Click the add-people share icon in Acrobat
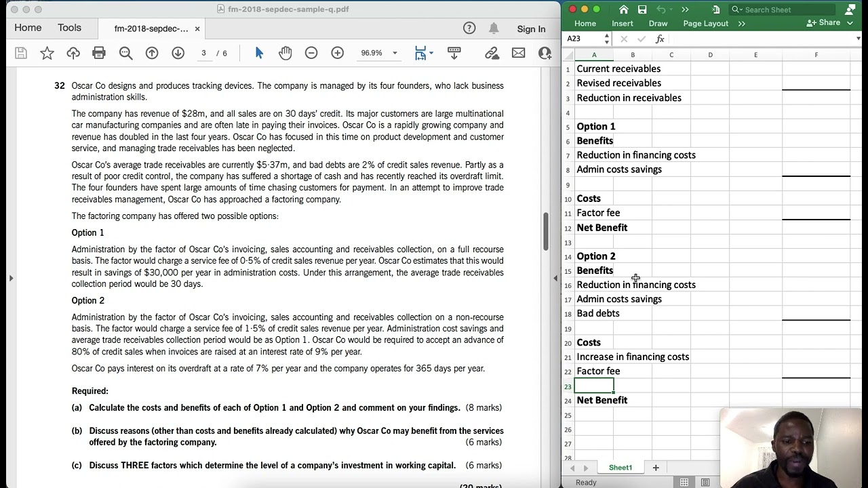The image size is (868, 488). pyautogui.click(x=545, y=53)
